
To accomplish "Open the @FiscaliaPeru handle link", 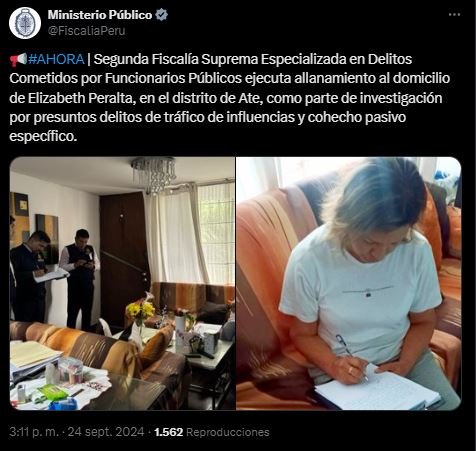I will (86, 31).
